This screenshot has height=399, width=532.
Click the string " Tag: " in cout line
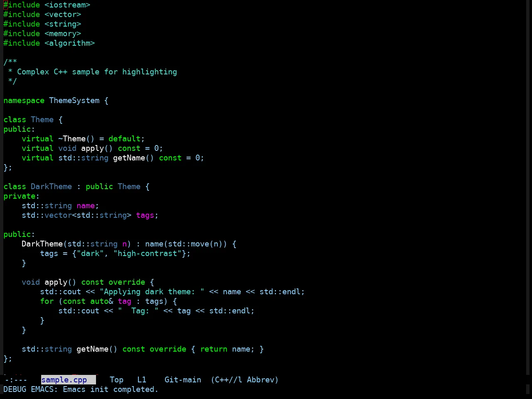[x=138, y=311]
